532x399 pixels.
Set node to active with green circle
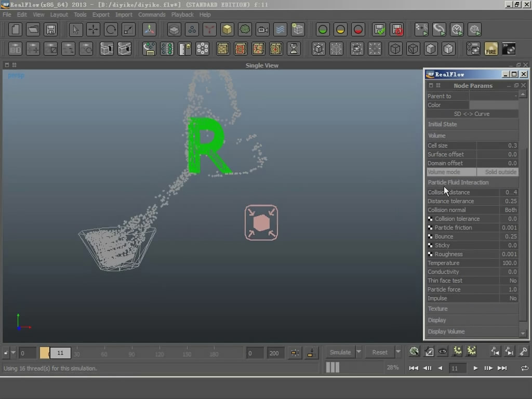(x=323, y=30)
